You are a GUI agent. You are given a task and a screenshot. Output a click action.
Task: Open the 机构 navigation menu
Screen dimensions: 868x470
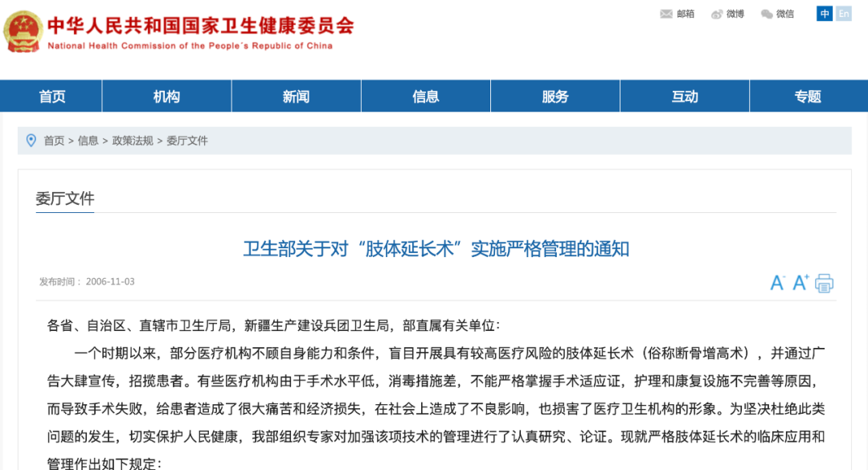click(x=166, y=96)
